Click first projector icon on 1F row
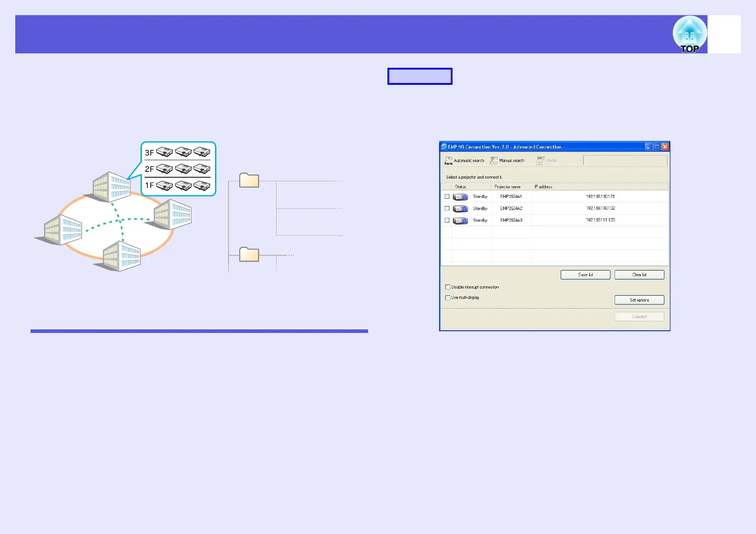Screen dimensions: 756x534 164,185
